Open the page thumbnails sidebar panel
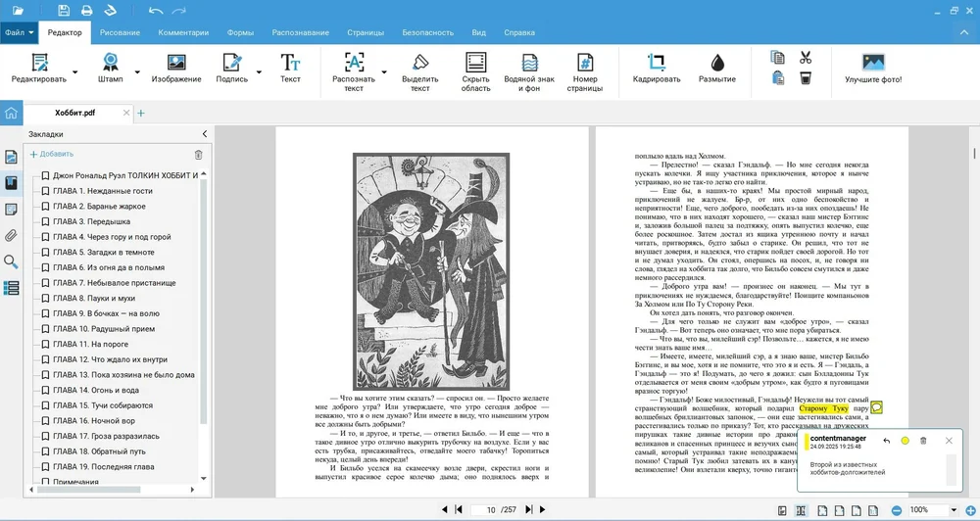 click(x=11, y=157)
